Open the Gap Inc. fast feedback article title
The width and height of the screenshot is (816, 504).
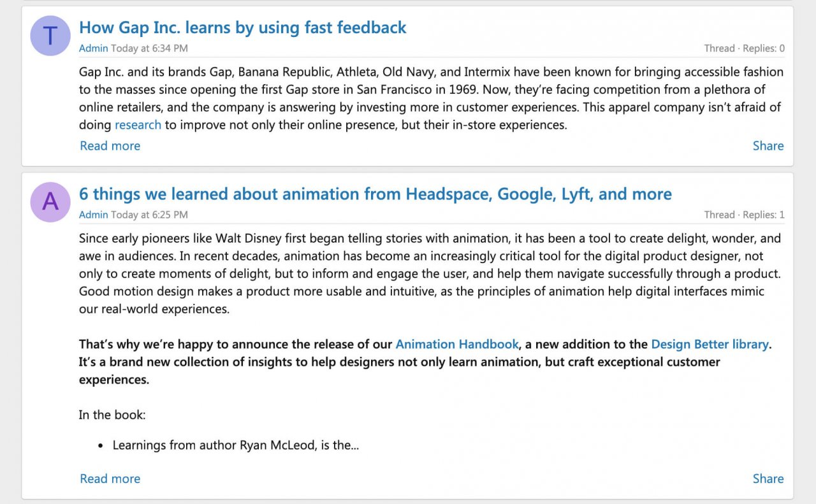coord(242,28)
